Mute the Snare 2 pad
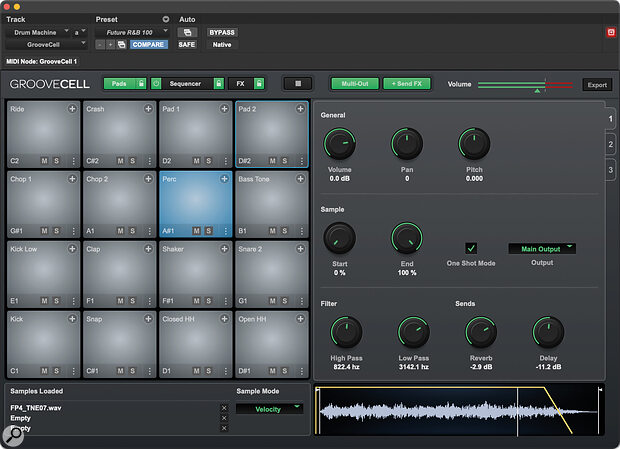Image resolution: width=620 pixels, height=449 pixels. 272,301
